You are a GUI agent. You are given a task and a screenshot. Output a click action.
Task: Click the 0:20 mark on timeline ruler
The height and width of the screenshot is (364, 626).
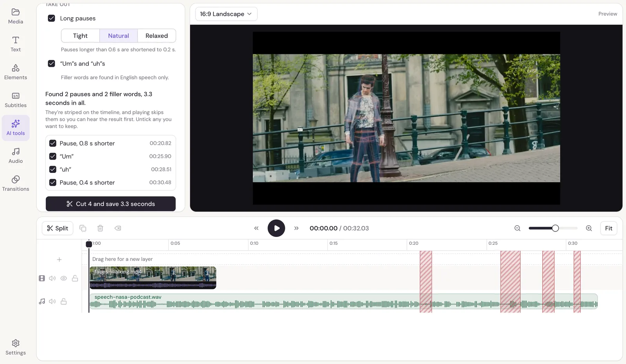pos(414,243)
